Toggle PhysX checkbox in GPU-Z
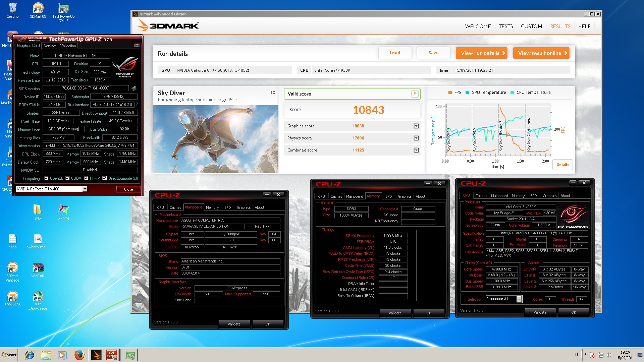Viewport: 644px width, 362px height. pyautogui.click(x=86, y=178)
